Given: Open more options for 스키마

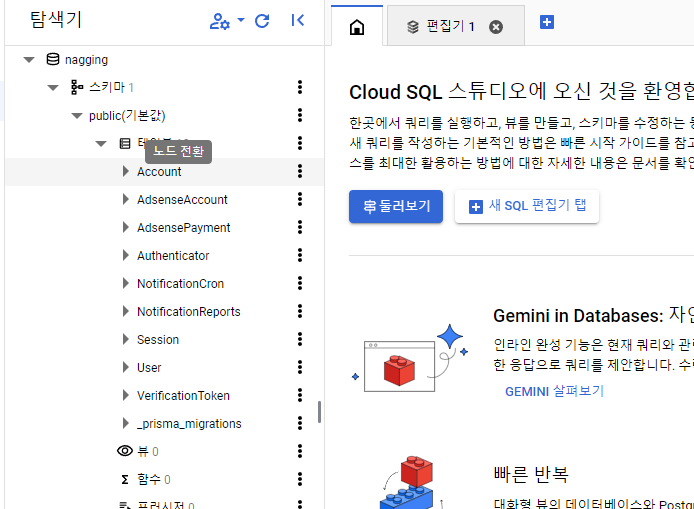Looking at the screenshot, I should (x=300, y=87).
